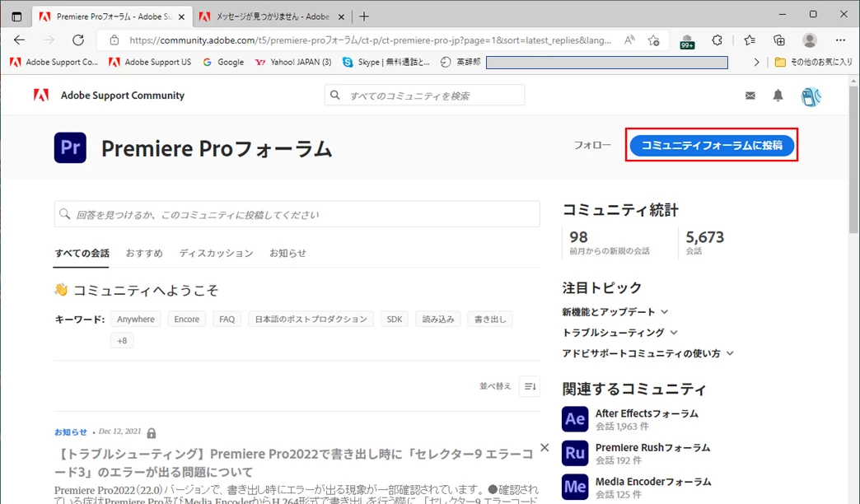The image size is (860, 504).
Task: Open browser profile avatar icon
Action: 810,40
